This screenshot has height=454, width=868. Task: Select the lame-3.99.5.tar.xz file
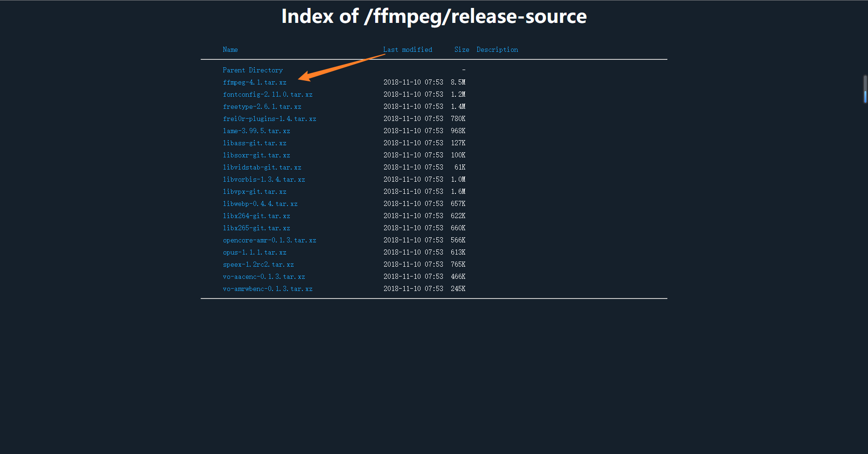(257, 131)
